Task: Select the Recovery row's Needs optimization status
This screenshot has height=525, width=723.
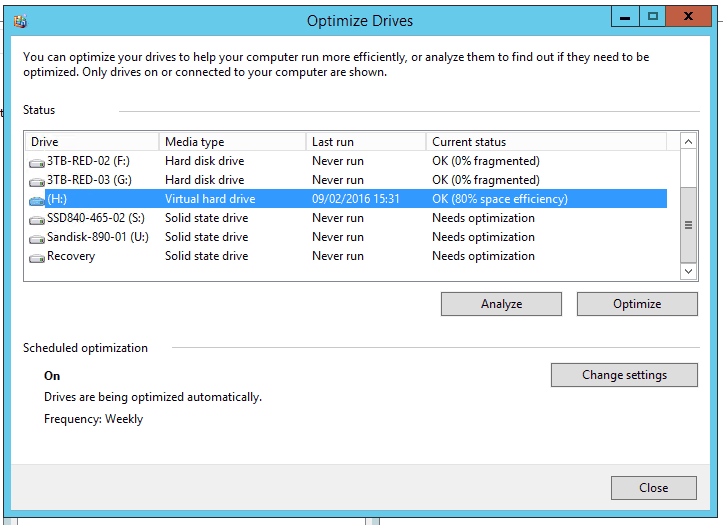Action: 483,257
